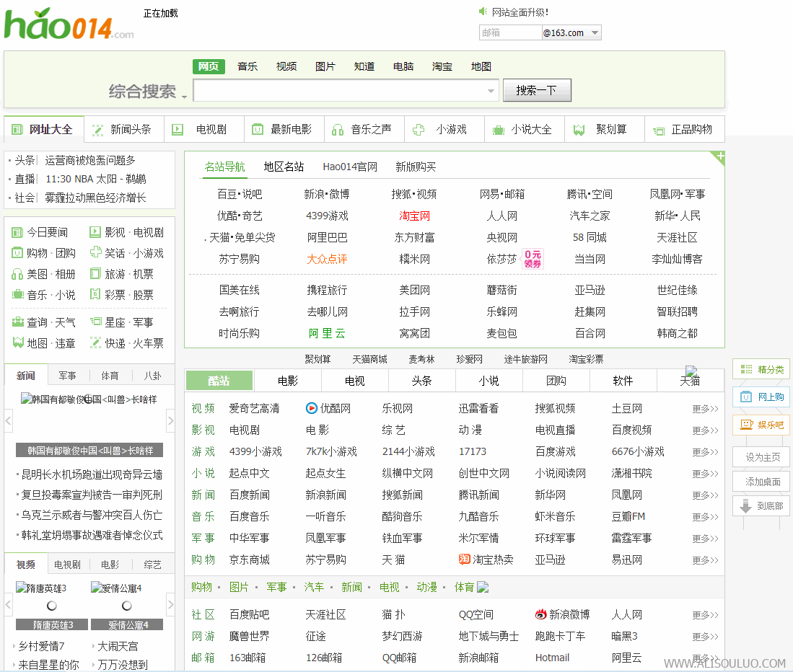Click the news carousel right arrow

point(170,421)
